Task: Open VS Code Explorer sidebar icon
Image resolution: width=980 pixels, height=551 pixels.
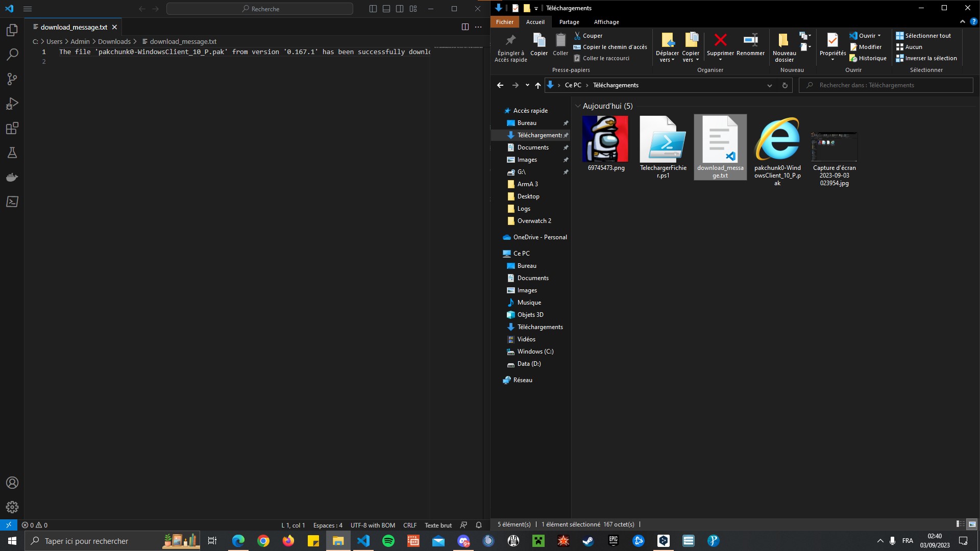Action: tap(12, 30)
